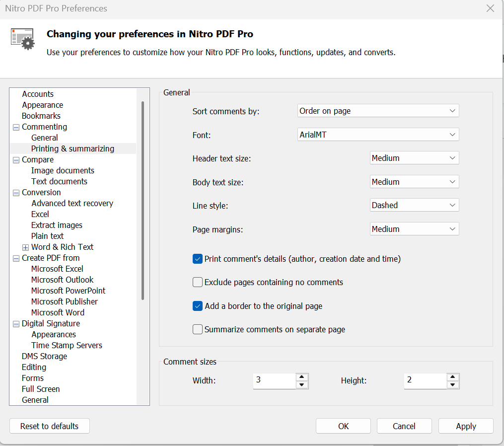Viewport: 504px width, 446px height.
Task: Collapse the Commenting tree node
Action: click(16, 127)
